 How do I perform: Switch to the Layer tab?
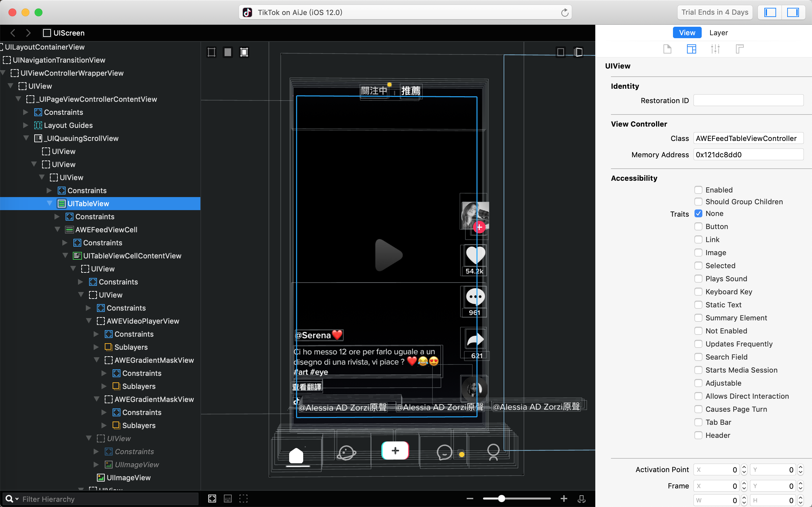pos(718,33)
